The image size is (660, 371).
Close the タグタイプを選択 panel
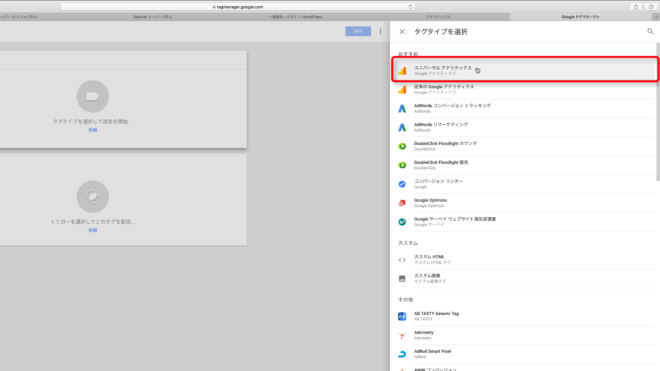tap(402, 32)
